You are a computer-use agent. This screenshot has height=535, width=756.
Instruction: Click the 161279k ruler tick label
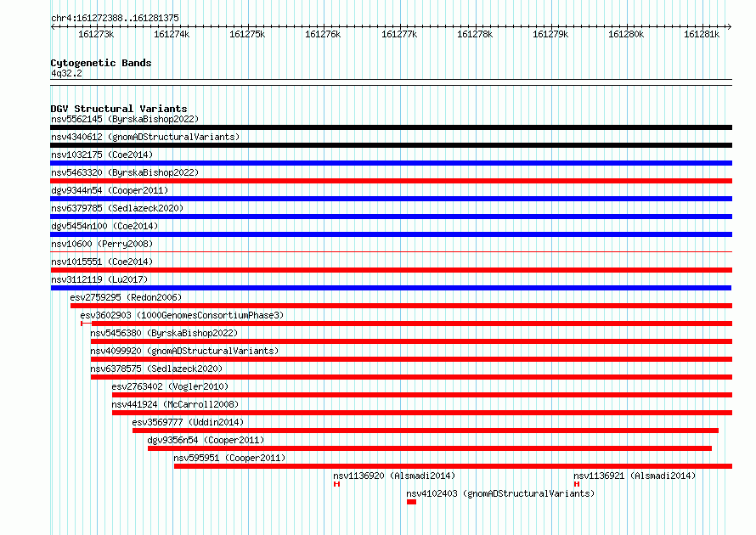(x=550, y=34)
